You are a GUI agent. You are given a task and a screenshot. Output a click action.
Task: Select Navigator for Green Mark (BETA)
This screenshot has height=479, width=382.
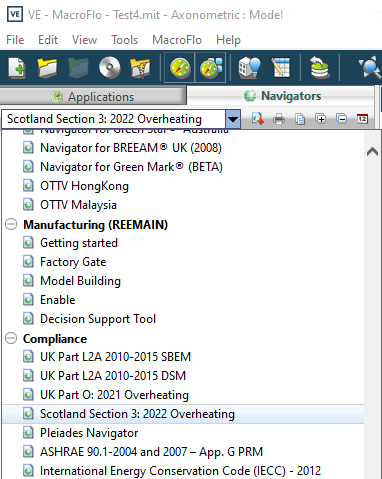click(131, 167)
